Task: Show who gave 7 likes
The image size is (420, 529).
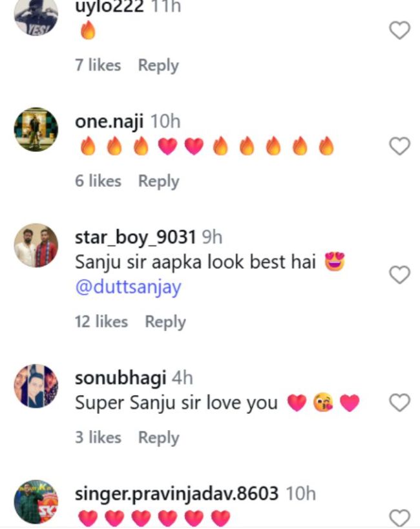Action: click(x=98, y=65)
